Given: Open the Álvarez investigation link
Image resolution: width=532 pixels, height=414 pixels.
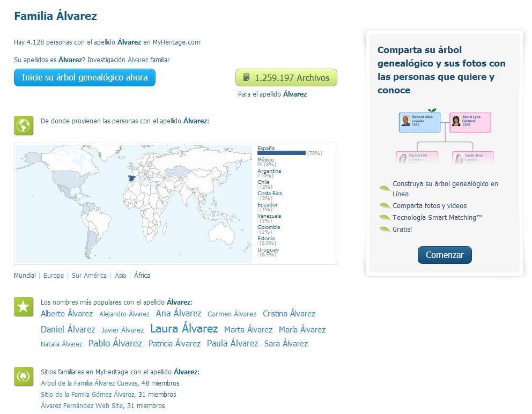Looking at the screenshot, I should click(138, 60).
